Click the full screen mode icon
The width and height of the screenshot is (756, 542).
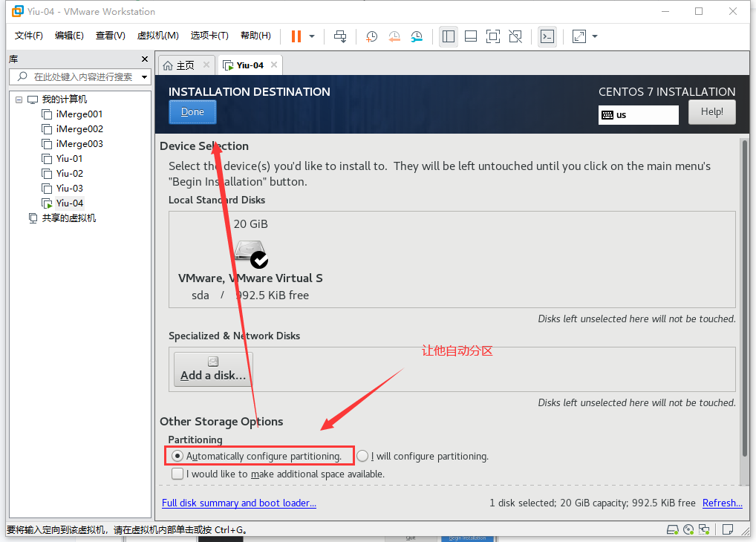[x=493, y=36]
